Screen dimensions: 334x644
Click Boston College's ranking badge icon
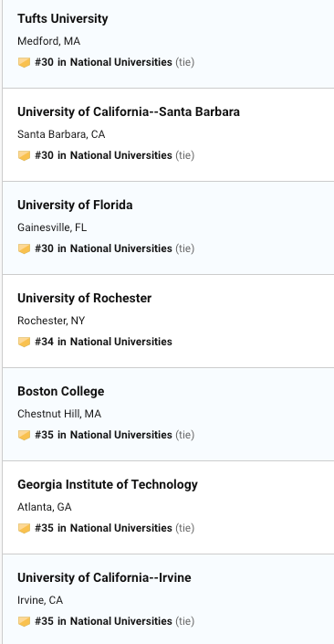(x=25, y=435)
